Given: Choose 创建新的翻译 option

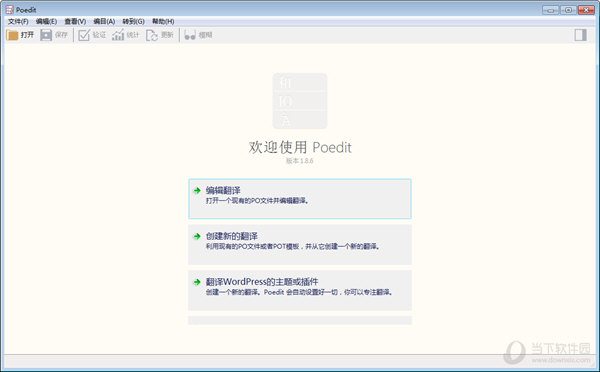Looking at the screenshot, I should click(x=300, y=245).
